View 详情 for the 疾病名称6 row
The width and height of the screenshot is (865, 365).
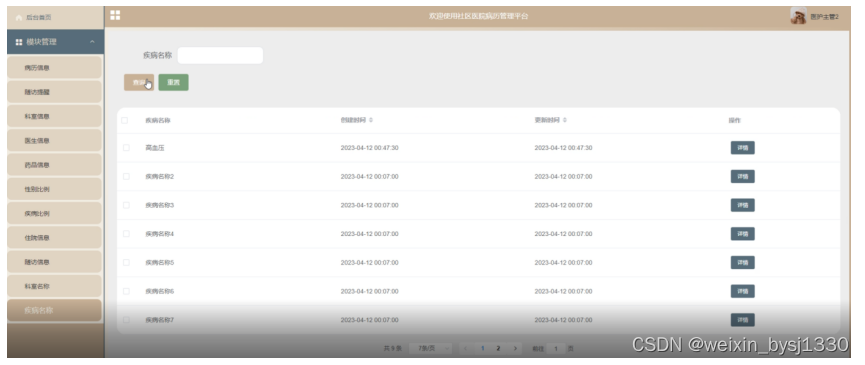coord(743,291)
